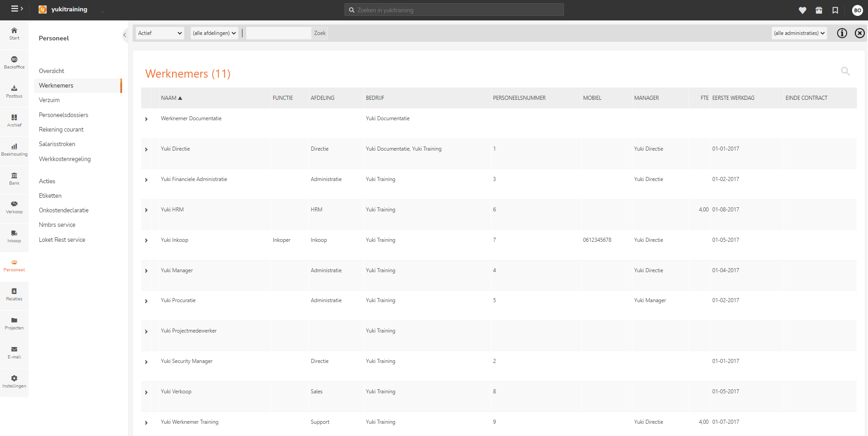Sort by the AFDELING column header
Viewport: 868px width, 436px height.
[x=322, y=98]
